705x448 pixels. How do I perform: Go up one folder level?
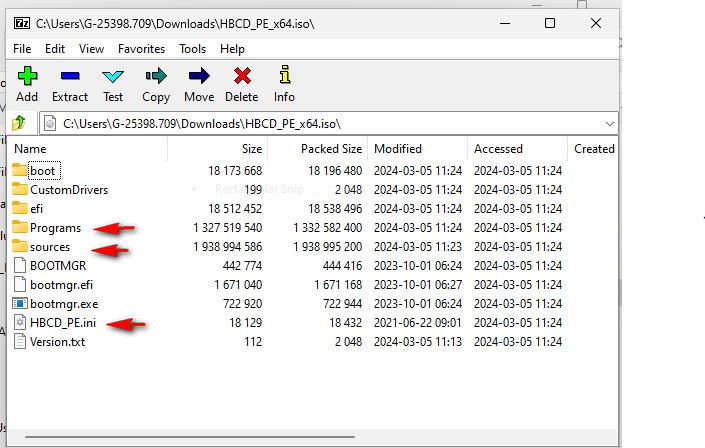[x=19, y=123]
